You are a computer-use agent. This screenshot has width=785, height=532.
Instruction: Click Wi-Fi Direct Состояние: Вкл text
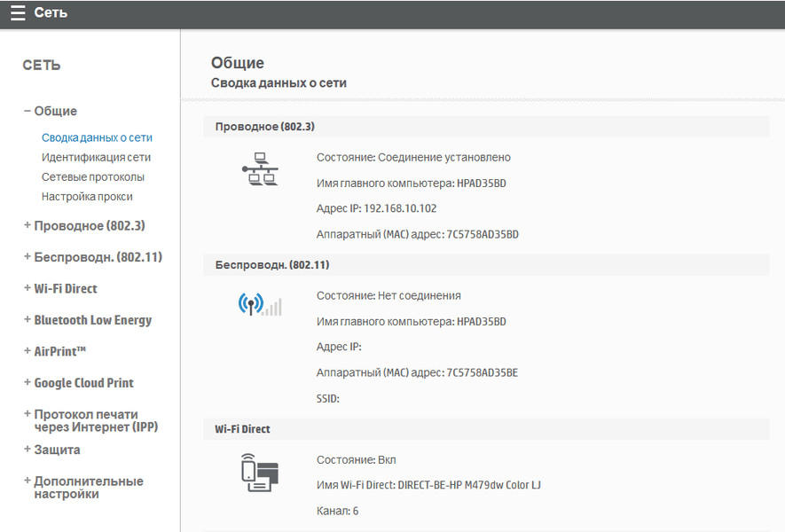tap(356, 459)
